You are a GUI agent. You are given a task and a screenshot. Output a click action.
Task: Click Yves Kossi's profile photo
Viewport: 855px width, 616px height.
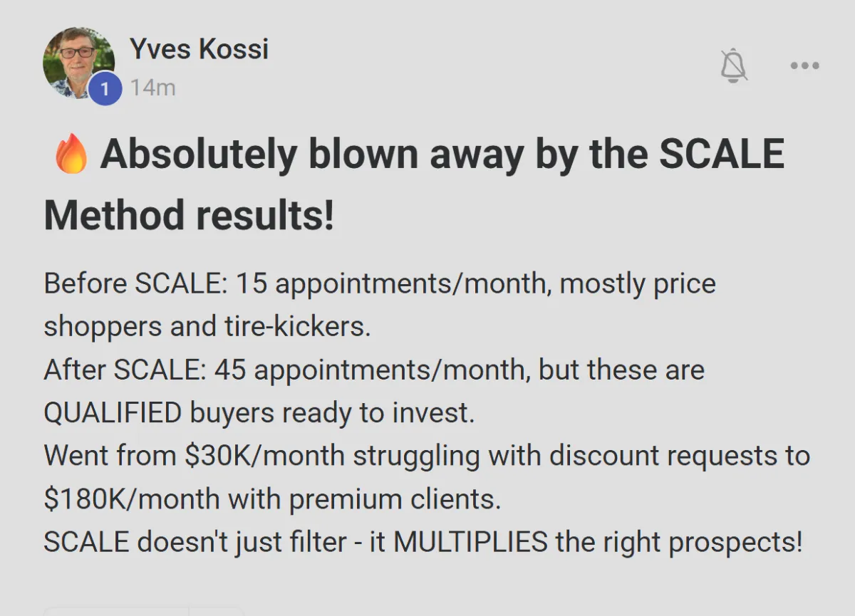(78, 63)
